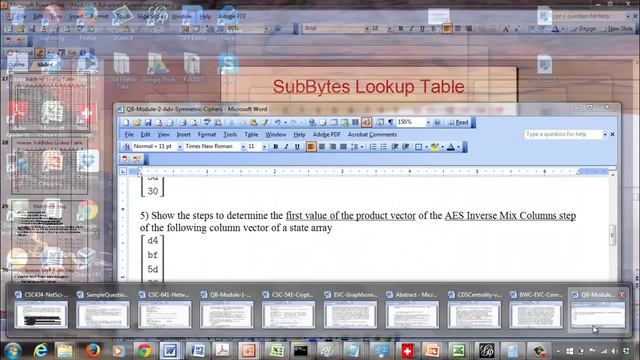
Task: Open the Format menu in Word
Action: coord(207,134)
